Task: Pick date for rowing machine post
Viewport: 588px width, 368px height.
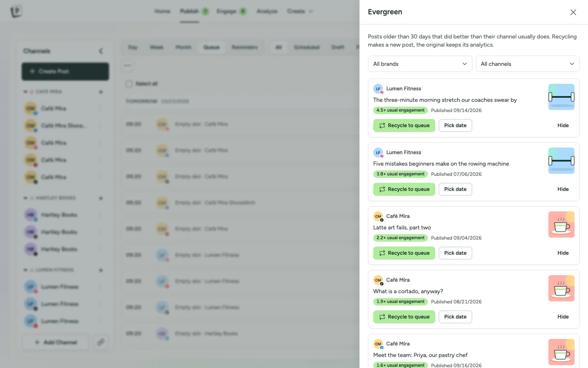Action: click(455, 189)
